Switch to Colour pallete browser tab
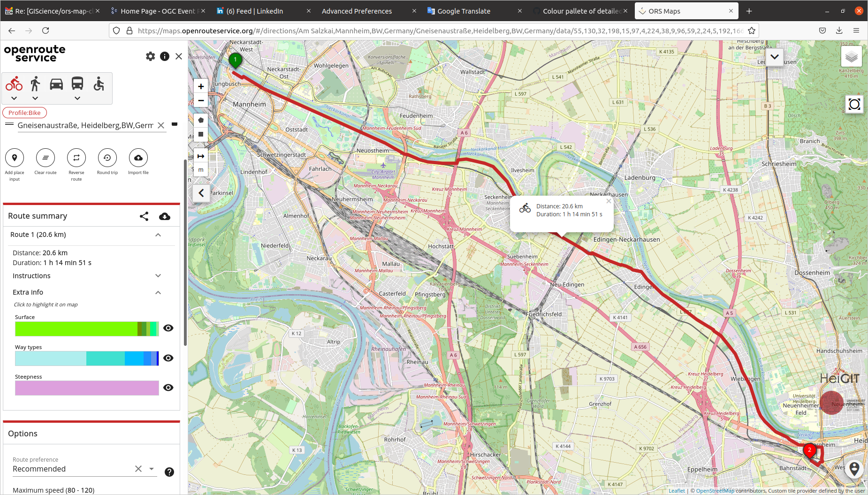The height and width of the screenshot is (495, 868). (580, 11)
